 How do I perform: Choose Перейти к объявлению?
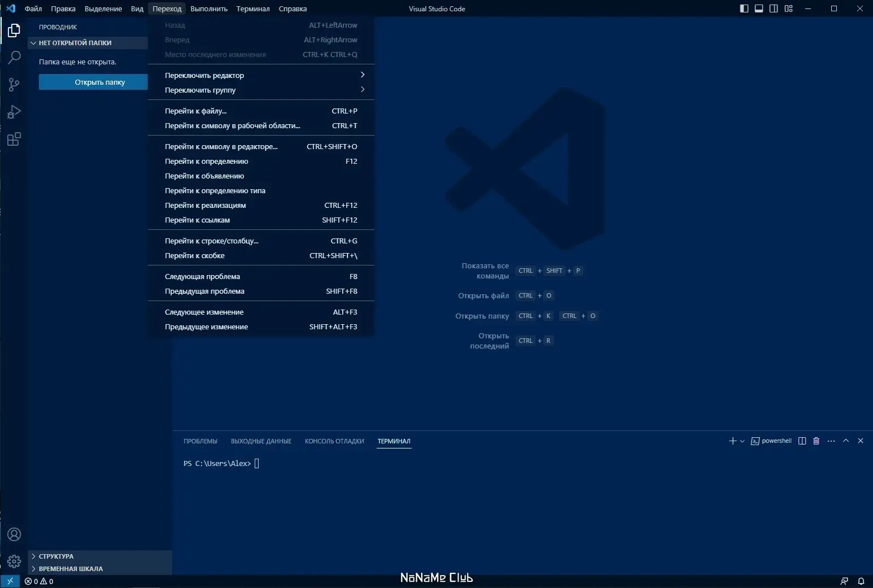tap(261, 176)
